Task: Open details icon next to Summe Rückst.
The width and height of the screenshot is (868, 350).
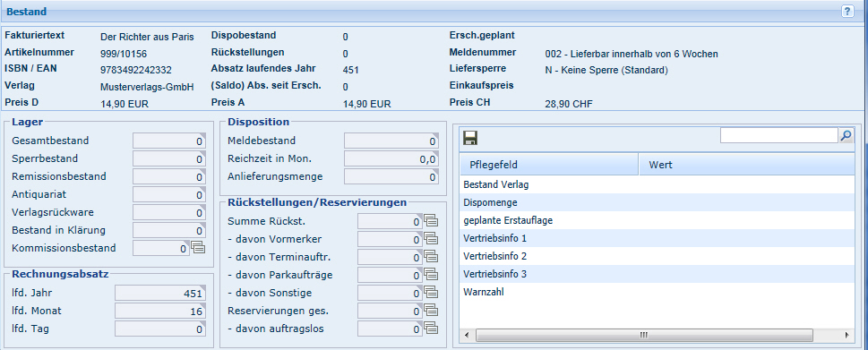Action: [431, 221]
